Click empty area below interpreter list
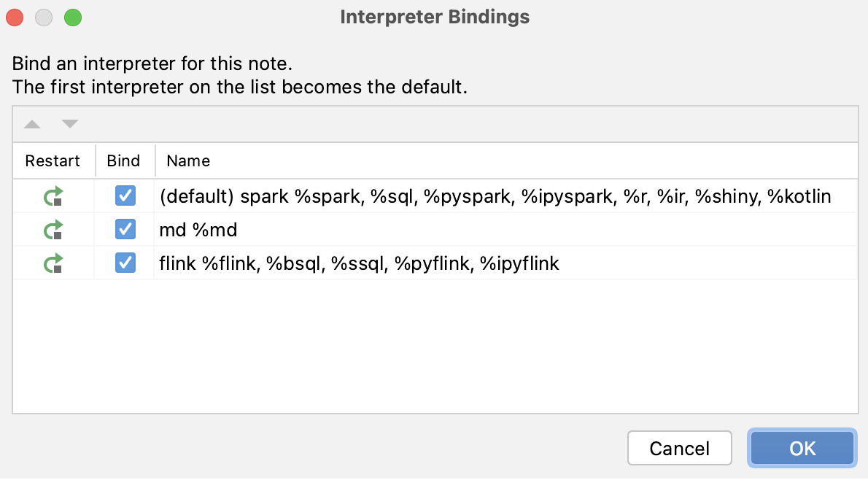This screenshot has width=868, height=480. pyautogui.click(x=435, y=346)
